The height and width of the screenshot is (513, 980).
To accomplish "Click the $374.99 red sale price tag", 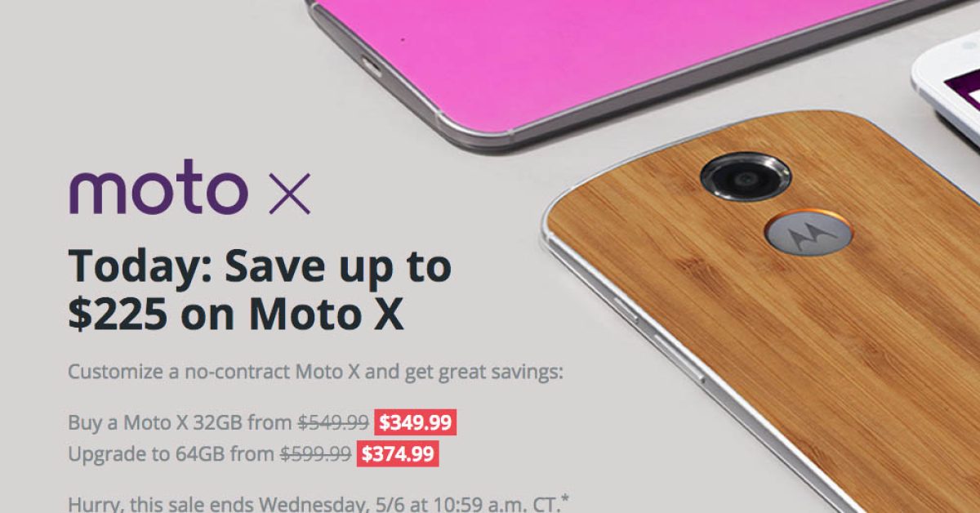I will tap(398, 453).
